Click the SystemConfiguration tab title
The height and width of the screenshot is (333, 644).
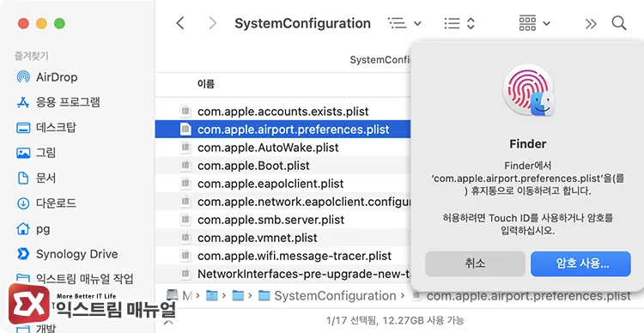coord(380,60)
